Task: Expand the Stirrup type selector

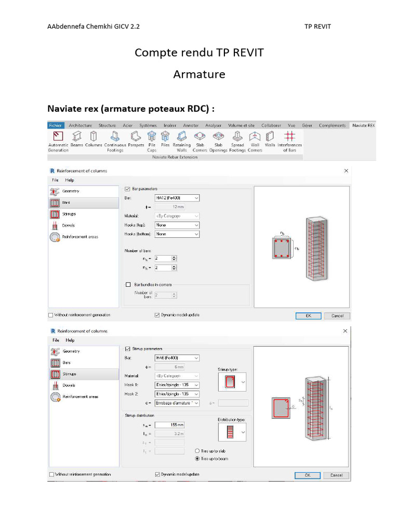Action: (x=232, y=382)
